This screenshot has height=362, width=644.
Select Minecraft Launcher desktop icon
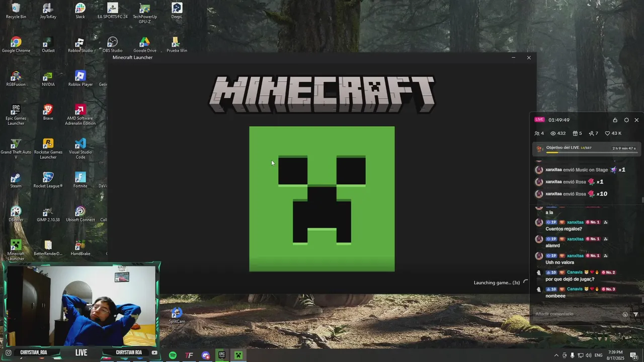[x=16, y=249]
